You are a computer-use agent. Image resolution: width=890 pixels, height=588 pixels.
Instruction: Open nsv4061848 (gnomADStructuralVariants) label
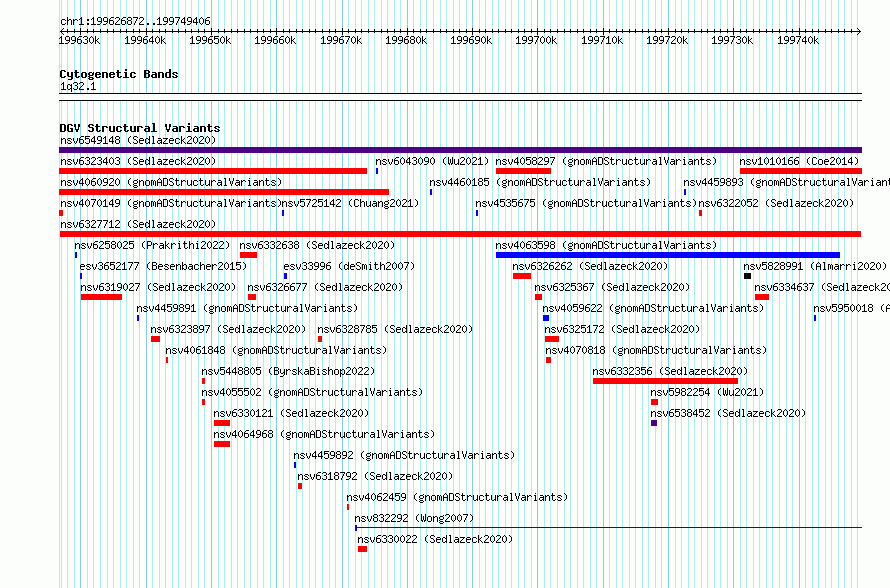click(x=276, y=350)
